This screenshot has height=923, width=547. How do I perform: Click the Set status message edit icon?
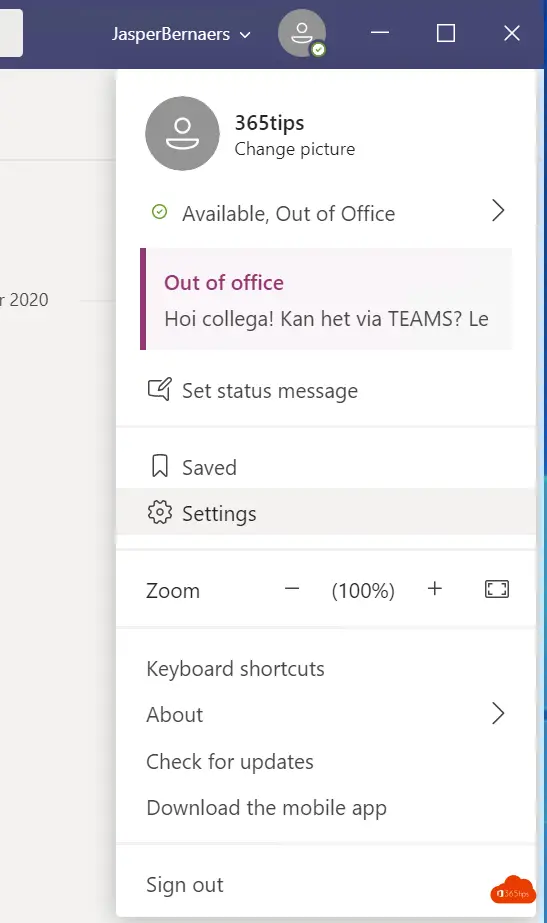(x=160, y=390)
